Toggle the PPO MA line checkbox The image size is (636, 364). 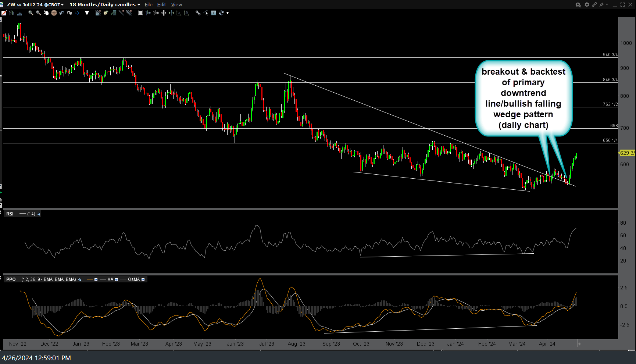pyautogui.click(x=117, y=279)
